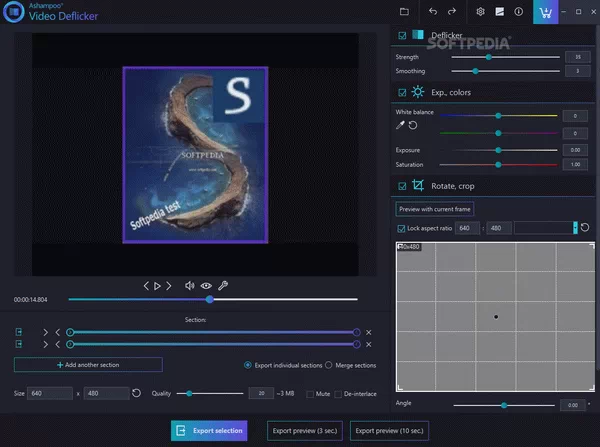600x447 pixels.
Task: Redo the last change
Action: [x=452, y=11]
